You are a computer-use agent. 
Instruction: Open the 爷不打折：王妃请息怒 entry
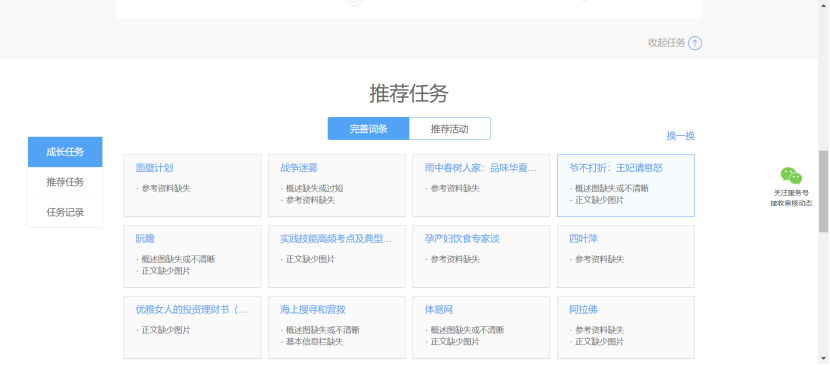pyautogui.click(x=616, y=168)
